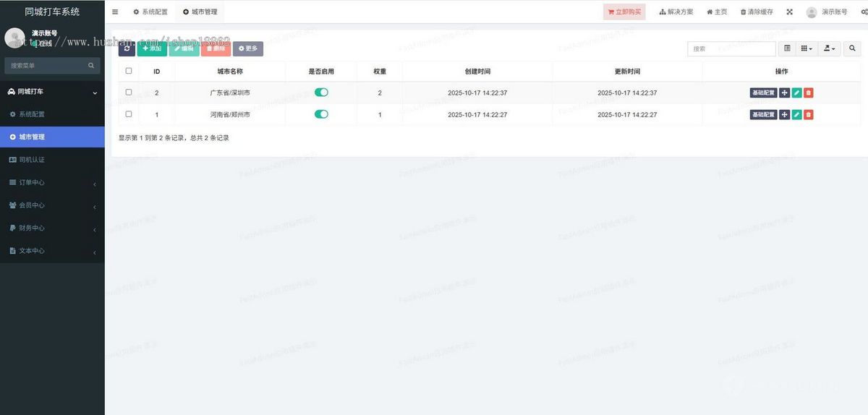Open 司机认证 in the sidebar
Screen dimensions: 868x415
(x=52, y=160)
